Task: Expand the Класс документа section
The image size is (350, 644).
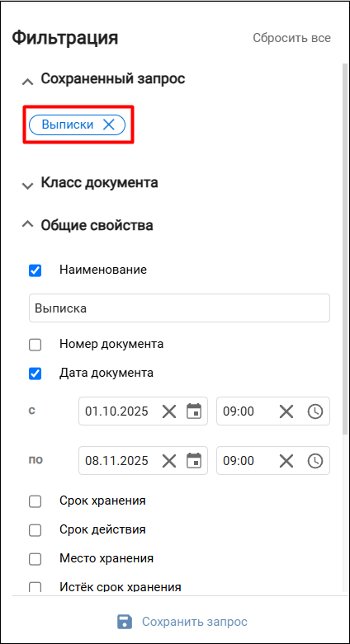Action: coord(27,186)
